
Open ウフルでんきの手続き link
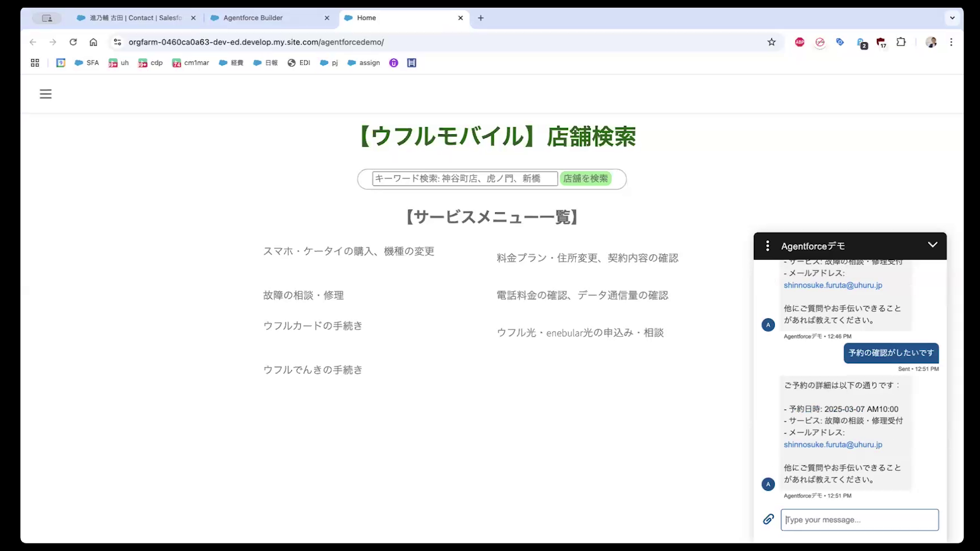(312, 369)
